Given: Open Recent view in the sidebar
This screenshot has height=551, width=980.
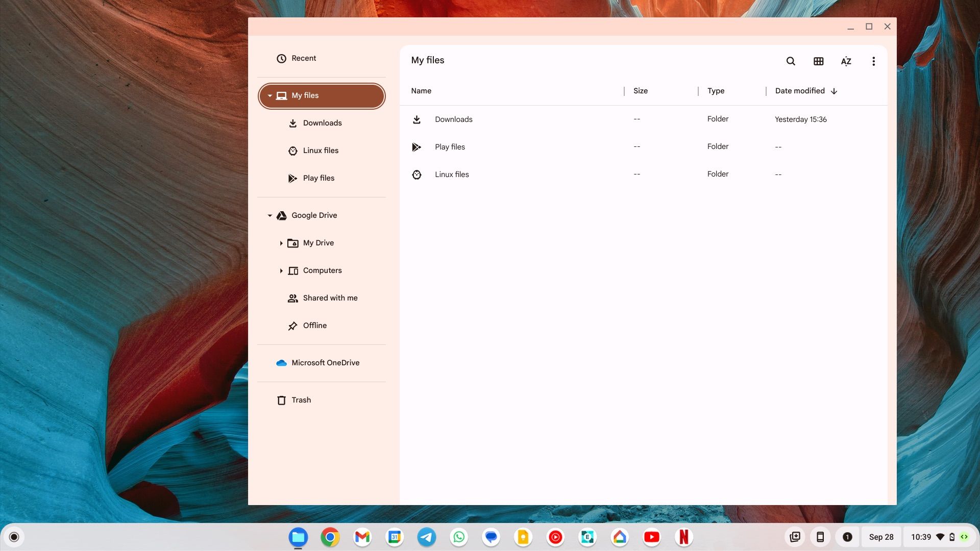Looking at the screenshot, I should (303, 58).
